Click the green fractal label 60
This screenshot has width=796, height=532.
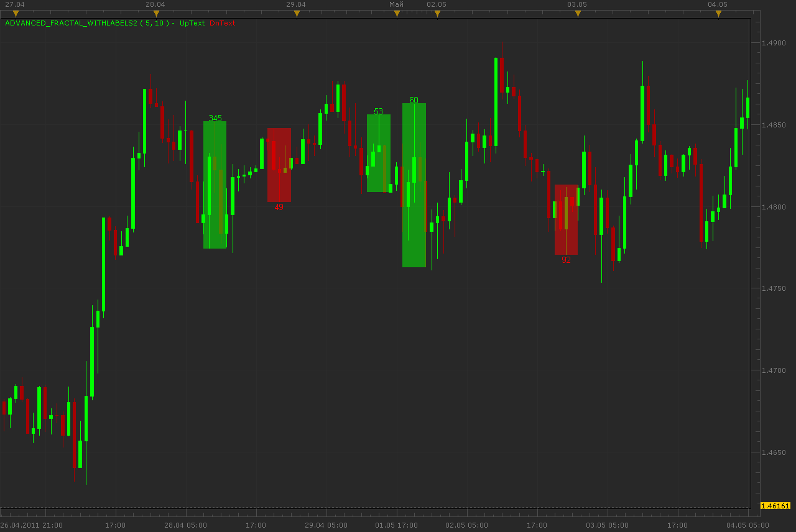click(x=414, y=100)
